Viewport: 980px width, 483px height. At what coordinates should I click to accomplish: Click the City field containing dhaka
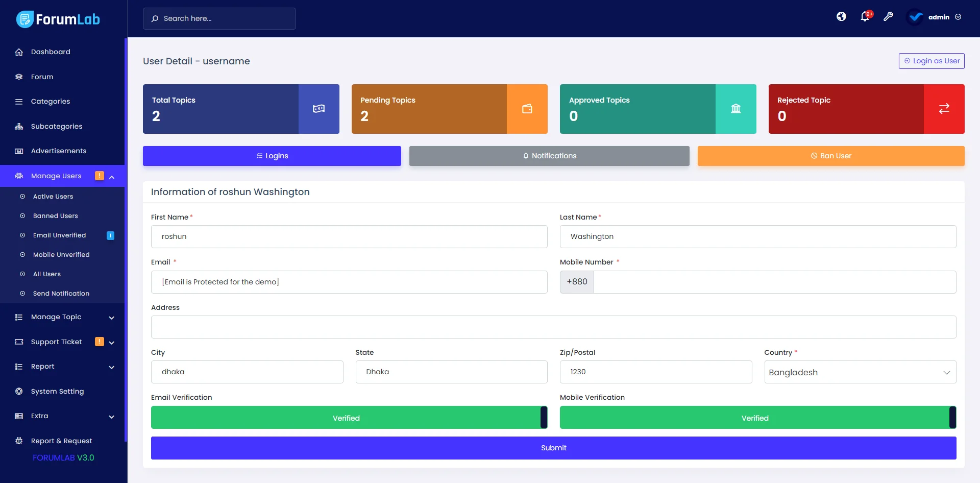pyautogui.click(x=247, y=372)
